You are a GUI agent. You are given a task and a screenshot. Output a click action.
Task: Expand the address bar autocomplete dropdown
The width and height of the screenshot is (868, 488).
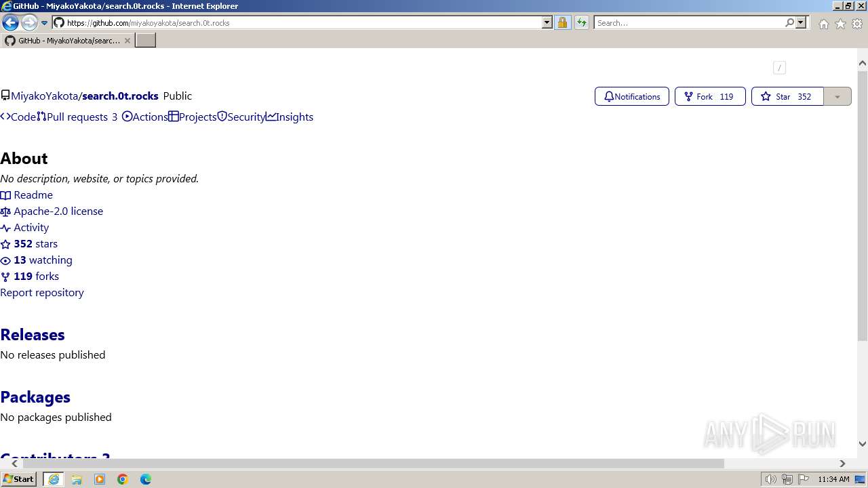547,22
